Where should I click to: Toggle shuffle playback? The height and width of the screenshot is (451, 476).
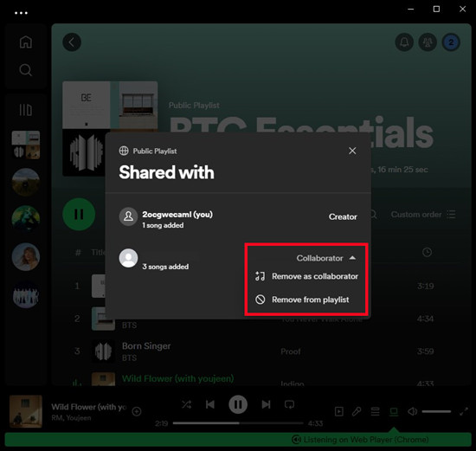(186, 404)
